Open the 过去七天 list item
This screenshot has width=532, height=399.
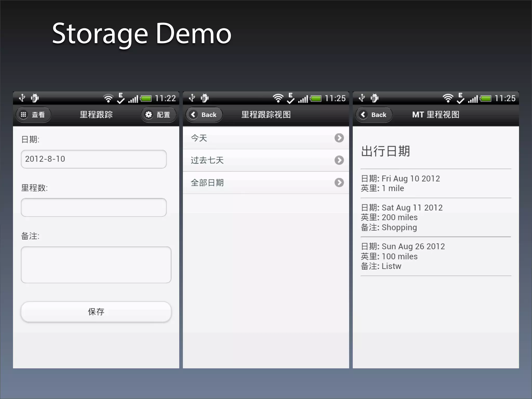266,160
